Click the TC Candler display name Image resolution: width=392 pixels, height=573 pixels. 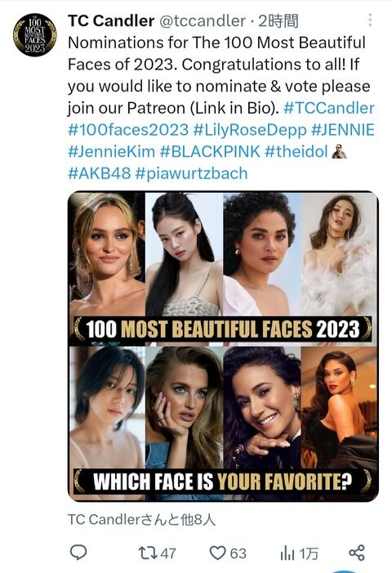[x=111, y=20]
